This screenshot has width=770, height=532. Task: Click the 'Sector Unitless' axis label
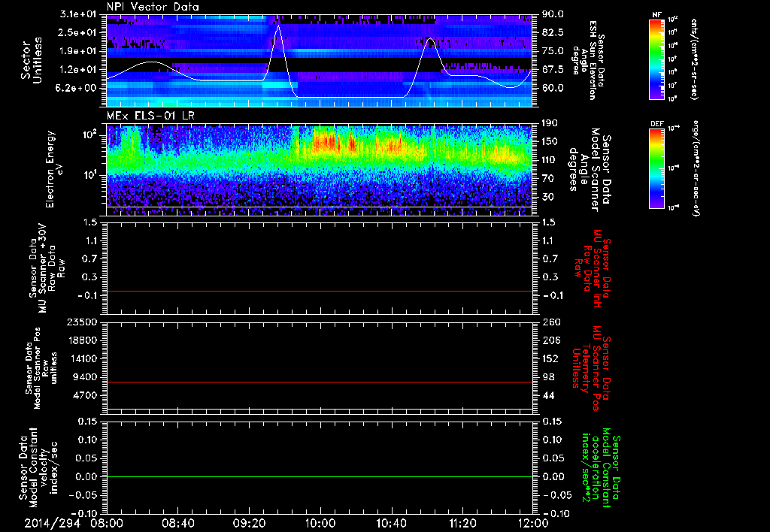31,60
